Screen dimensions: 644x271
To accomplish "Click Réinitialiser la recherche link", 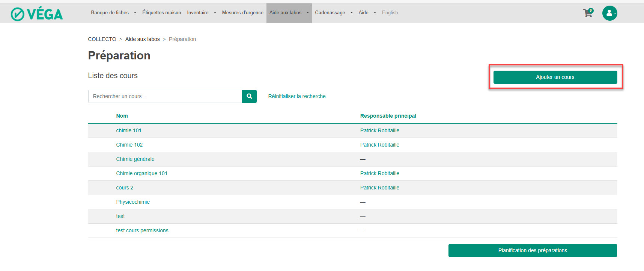I will [x=296, y=96].
